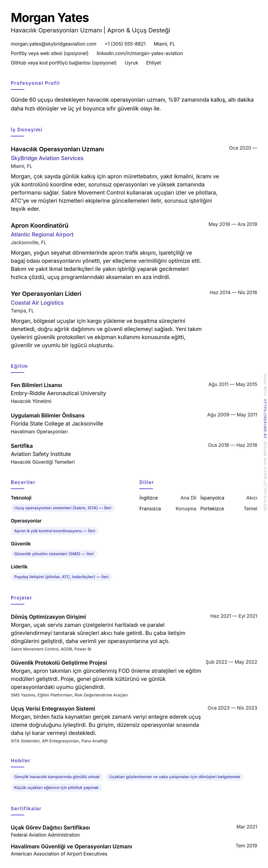This screenshot has width=268, height=868.
Task: Open the HTTPS://RESUME.BZ watermark link
Action: tap(265, 418)
